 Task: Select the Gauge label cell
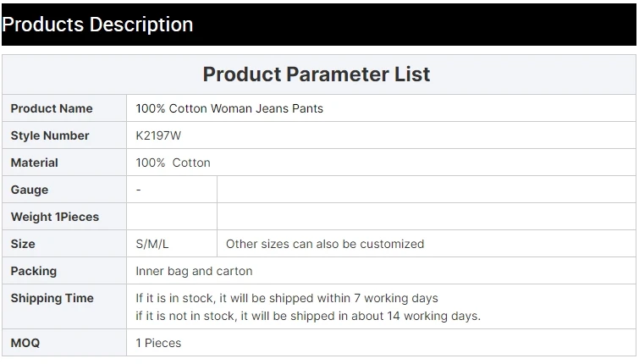(x=30, y=190)
